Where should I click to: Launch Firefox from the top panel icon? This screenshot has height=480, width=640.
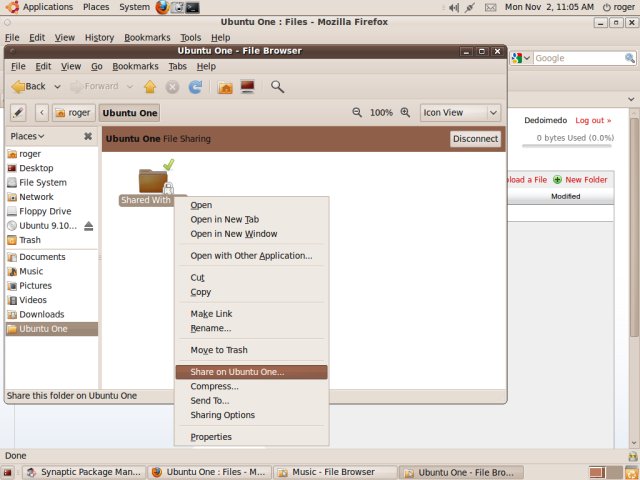pos(162,7)
